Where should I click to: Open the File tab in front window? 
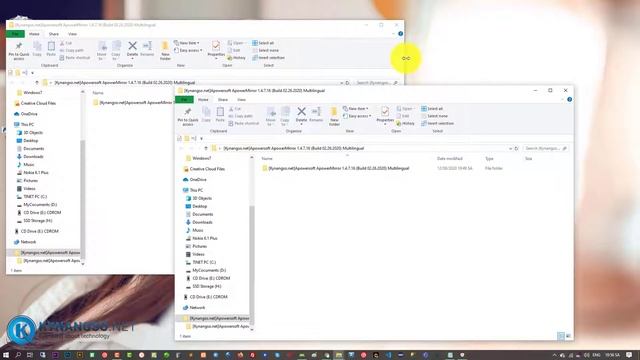pos(184,100)
